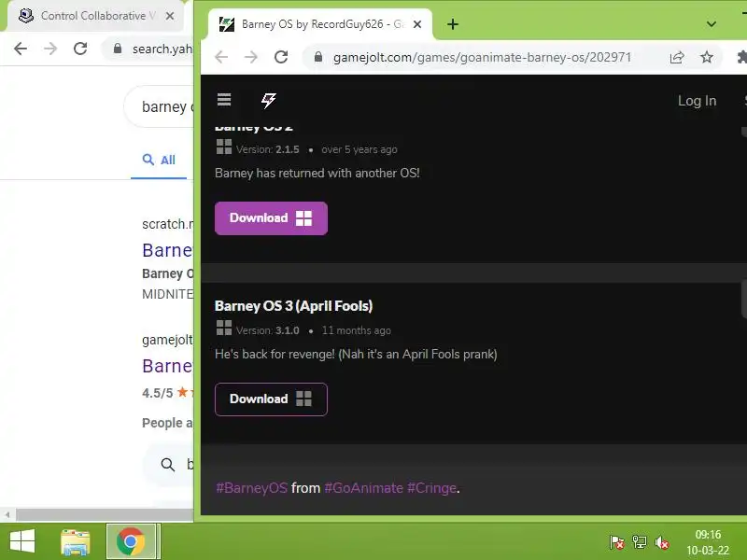Open the #BarneyOS hashtag link

(251, 488)
